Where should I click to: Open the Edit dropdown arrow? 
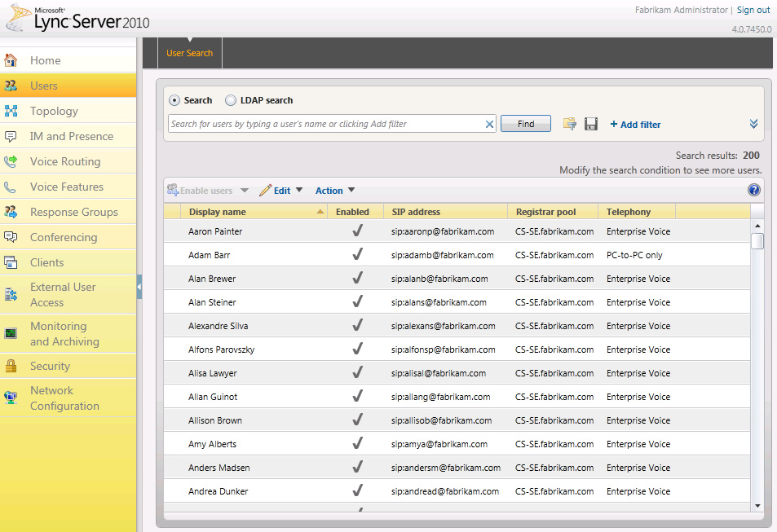pyautogui.click(x=298, y=190)
